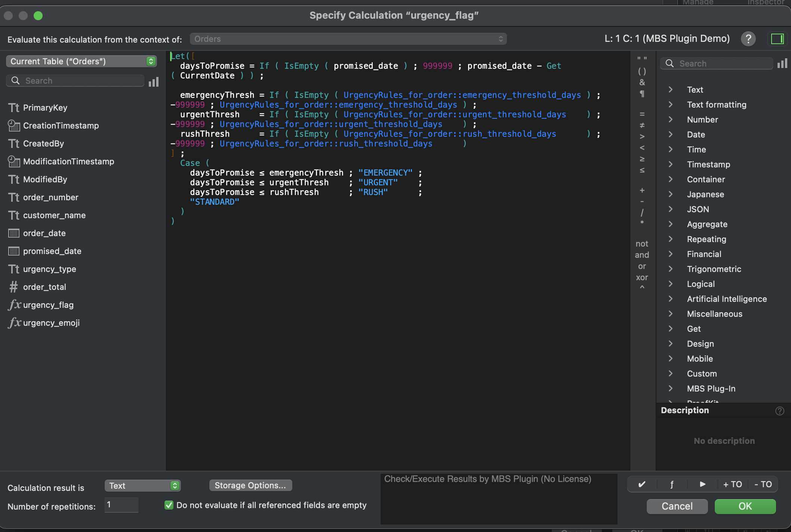791x532 pixels.
Task: Insert greater-than-or-equal operator
Action: coord(642,159)
